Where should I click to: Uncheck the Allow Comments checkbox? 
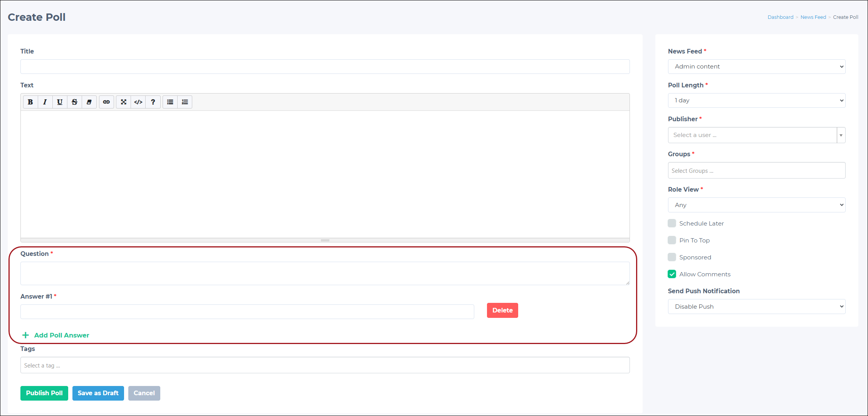(672, 274)
